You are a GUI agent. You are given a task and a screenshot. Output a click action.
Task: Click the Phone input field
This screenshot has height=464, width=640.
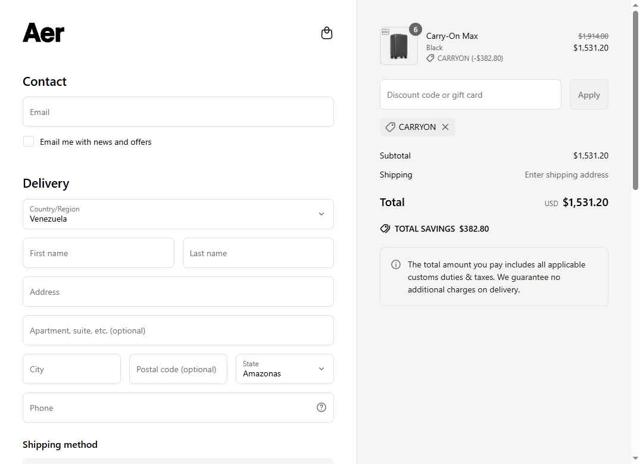[178, 408]
